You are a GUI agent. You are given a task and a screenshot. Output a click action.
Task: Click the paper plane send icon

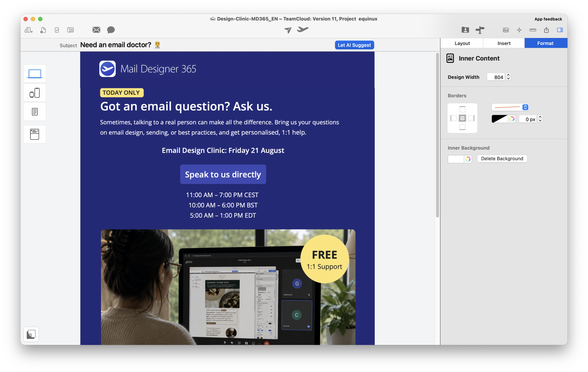(x=288, y=30)
